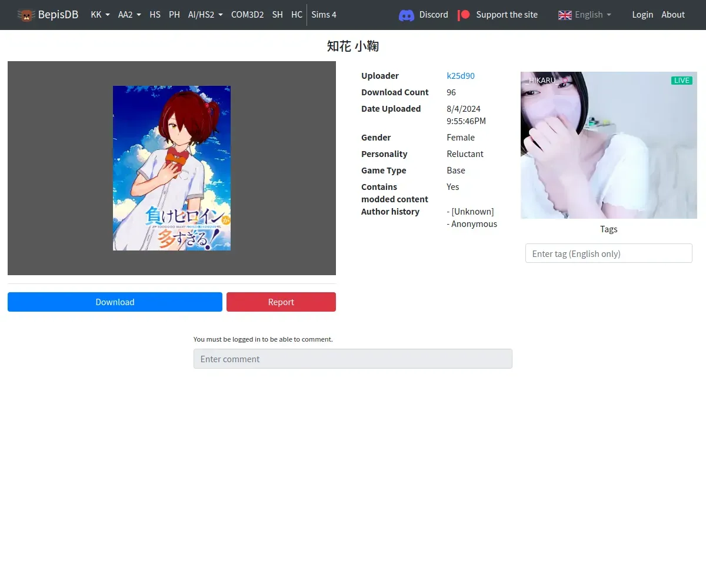The width and height of the screenshot is (706, 588).
Task: Click the red Report button
Action: coord(281,302)
